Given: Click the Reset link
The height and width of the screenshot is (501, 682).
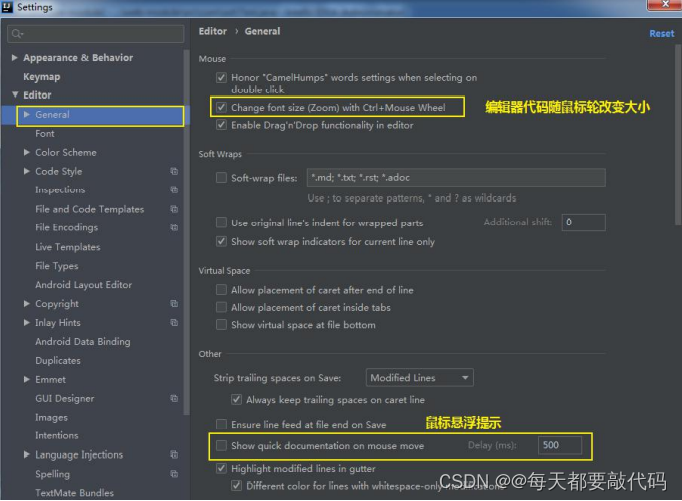Looking at the screenshot, I should point(662,33).
